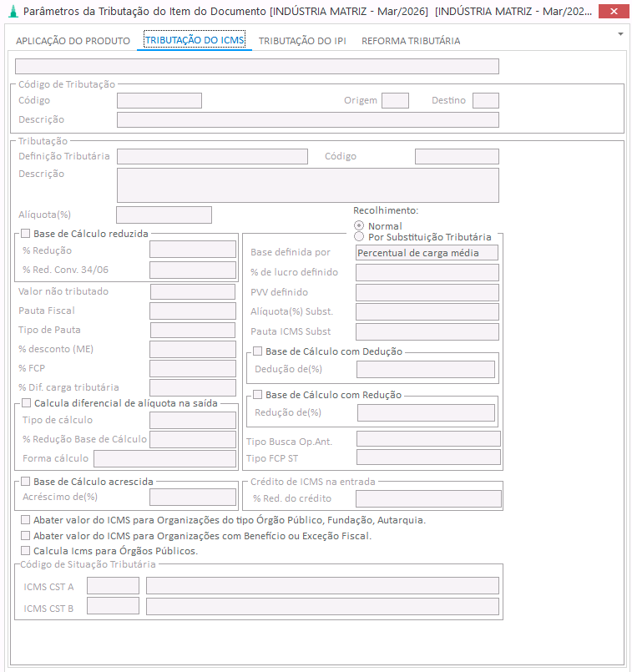This screenshot has height=672, width=632.
Task: Click the % Redução Base de Cálculo field
Action: (x=193, y=440)
